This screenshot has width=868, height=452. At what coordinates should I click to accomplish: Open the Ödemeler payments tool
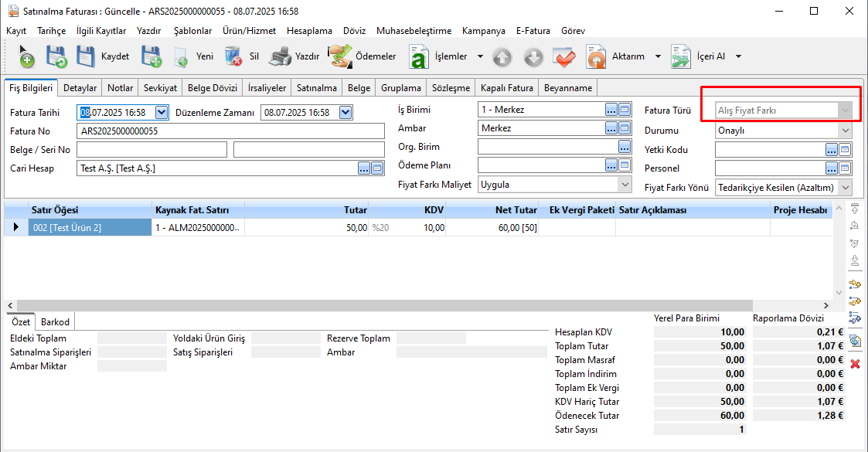pyautogui.click(x=363, y=56)
